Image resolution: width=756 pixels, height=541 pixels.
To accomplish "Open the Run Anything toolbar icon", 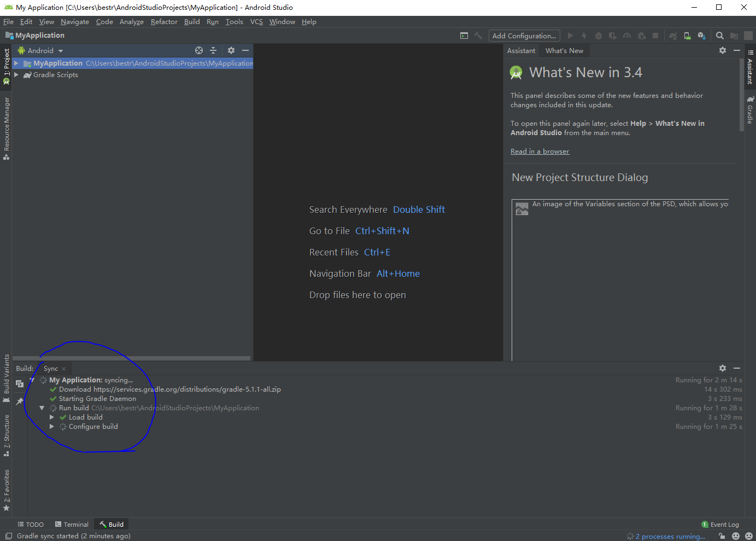I will click(464, 36).
